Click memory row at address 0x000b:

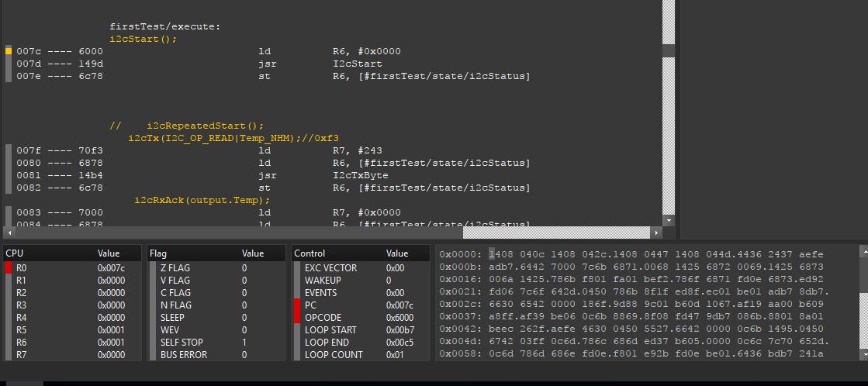tap(631, 267)
